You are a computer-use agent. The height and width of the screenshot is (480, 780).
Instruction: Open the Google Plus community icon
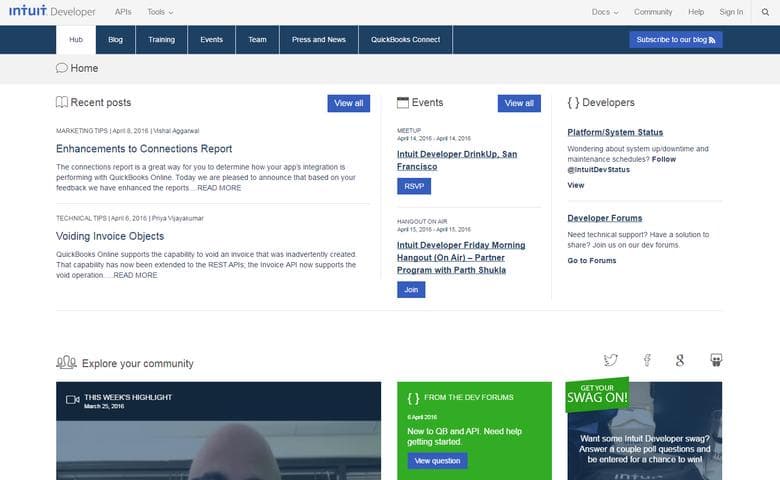(680, 360)
